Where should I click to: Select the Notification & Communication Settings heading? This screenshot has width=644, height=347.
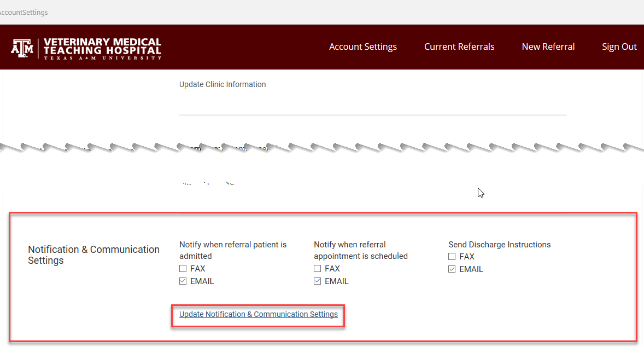93,255
